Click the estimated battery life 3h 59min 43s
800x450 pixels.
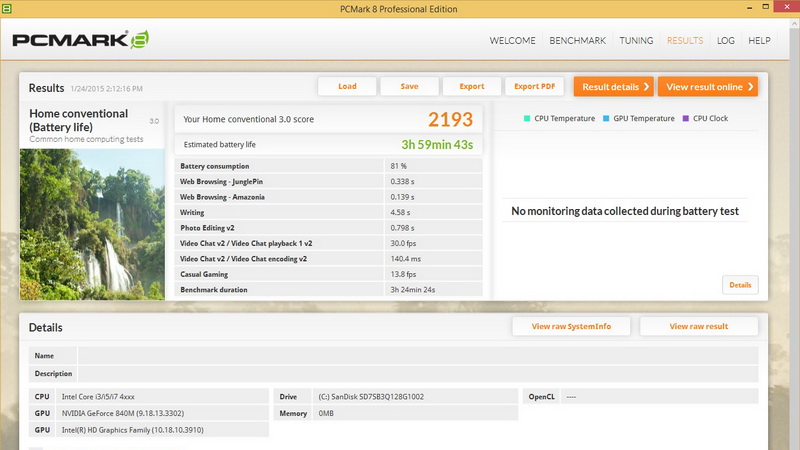[x=437, y=144]
